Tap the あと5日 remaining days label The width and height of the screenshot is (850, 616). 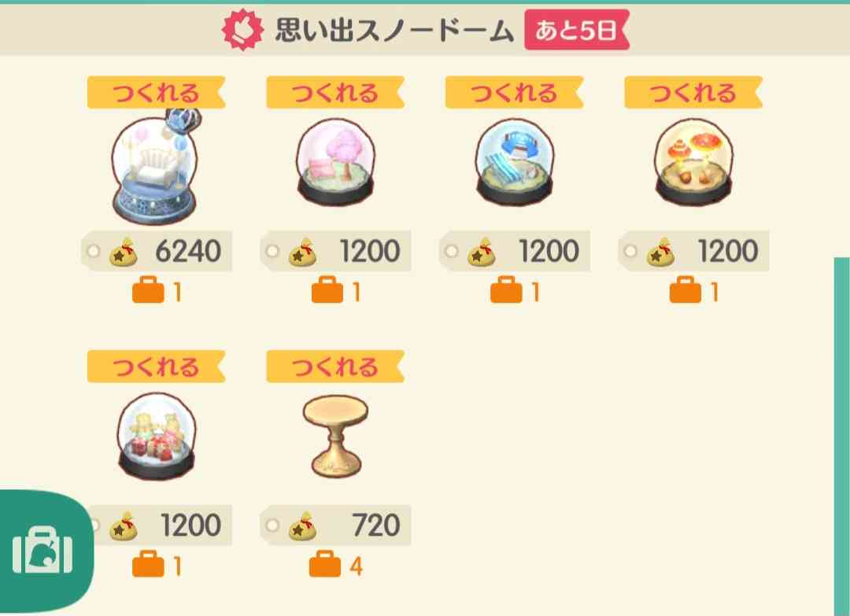(576, 30)
